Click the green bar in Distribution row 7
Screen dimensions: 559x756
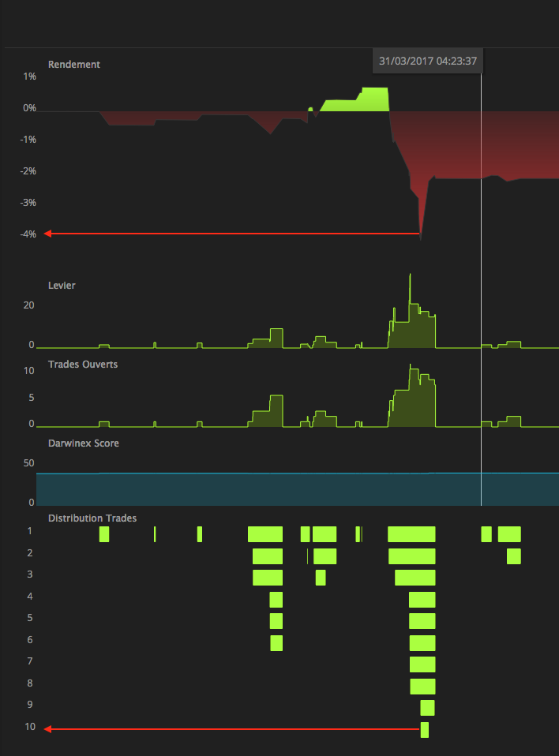tap(422, 664)
